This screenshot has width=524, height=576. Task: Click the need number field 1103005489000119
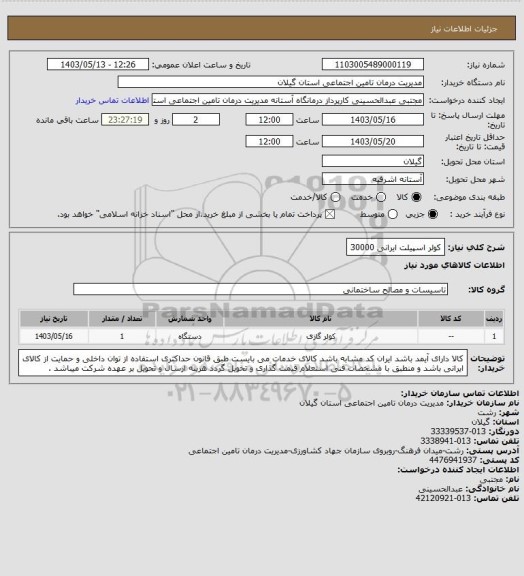click(x=373, y=64)
